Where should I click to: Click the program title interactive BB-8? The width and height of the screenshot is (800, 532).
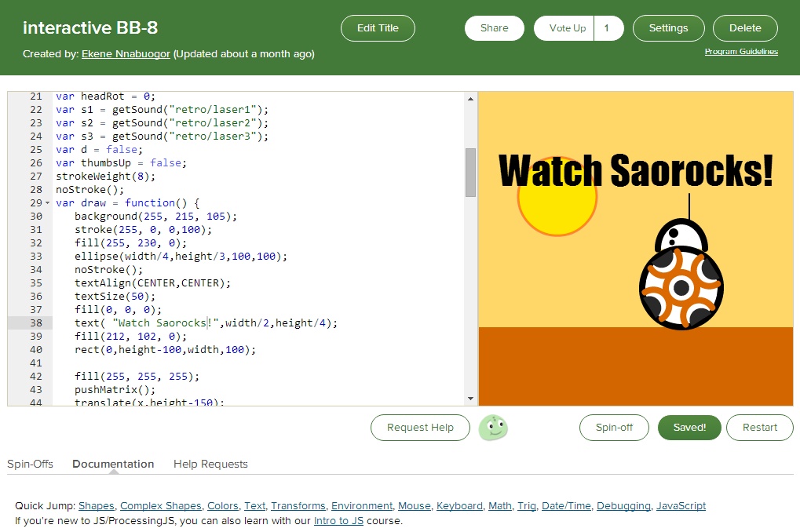point(90,27)
